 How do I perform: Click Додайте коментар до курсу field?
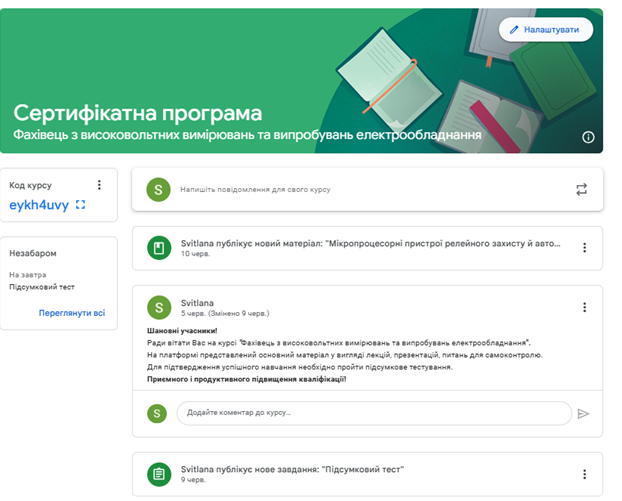[x=374, y=413]
